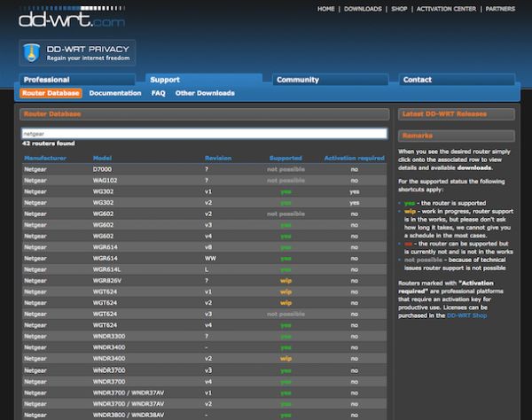Viewport: 532px width, 420px height.
Task: Select the WNDR3300 row
Action: (204, 337)
